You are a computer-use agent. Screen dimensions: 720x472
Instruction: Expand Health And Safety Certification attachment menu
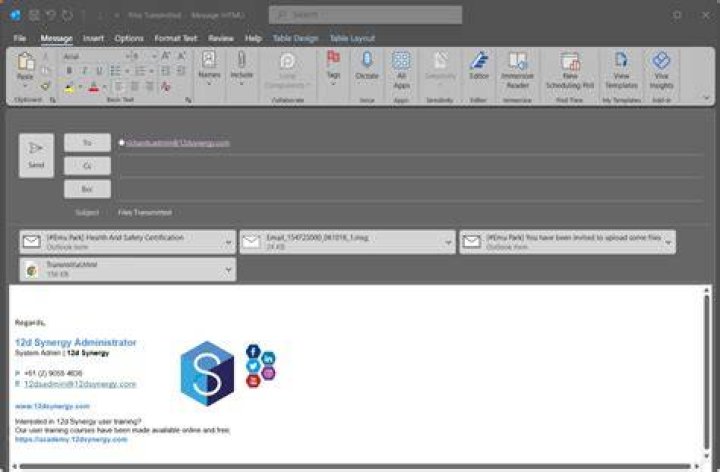pos(228,242)
